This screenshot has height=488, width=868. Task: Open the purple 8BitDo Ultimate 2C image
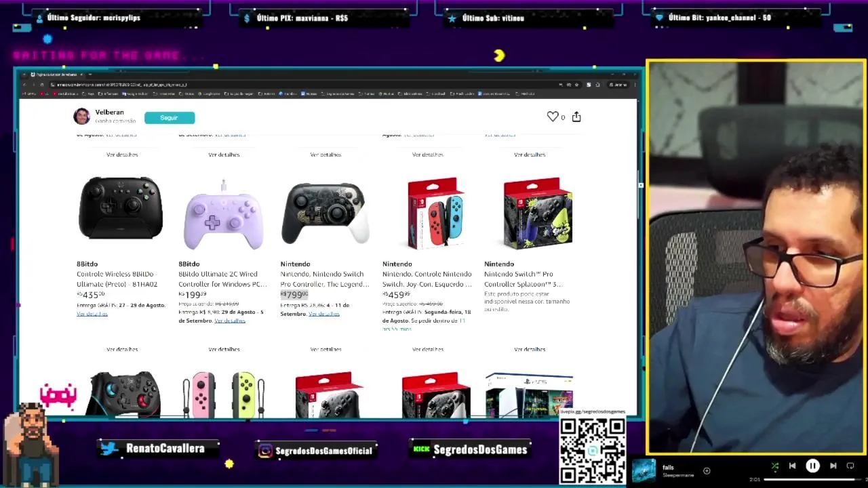(x=224, y=216)
